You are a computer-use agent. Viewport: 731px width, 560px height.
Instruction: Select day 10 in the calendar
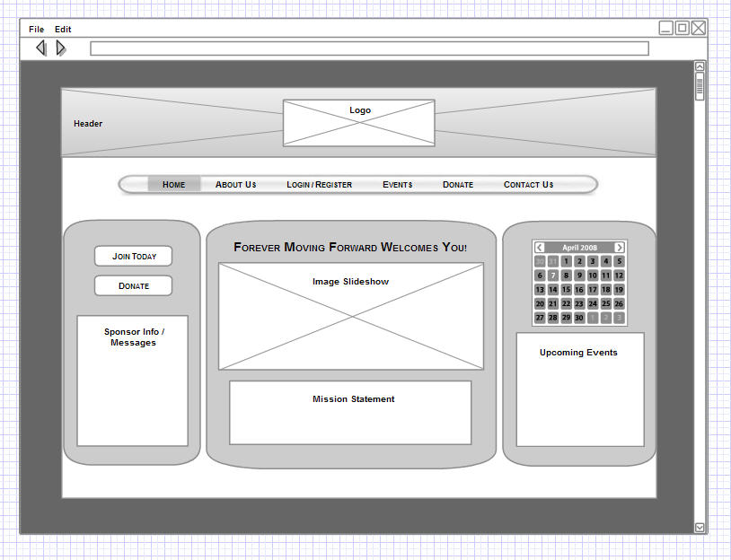[593, 276]
